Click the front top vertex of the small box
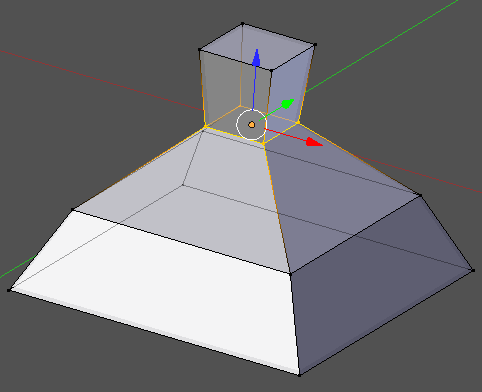 click(x=272, y=70)
